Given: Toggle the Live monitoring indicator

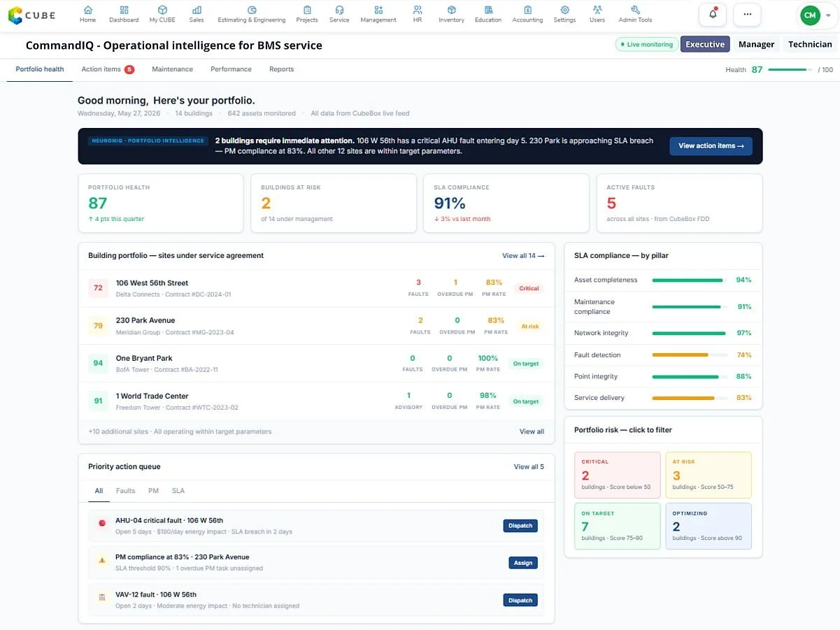Looking at the screenshot, I should tap(647, 44).
